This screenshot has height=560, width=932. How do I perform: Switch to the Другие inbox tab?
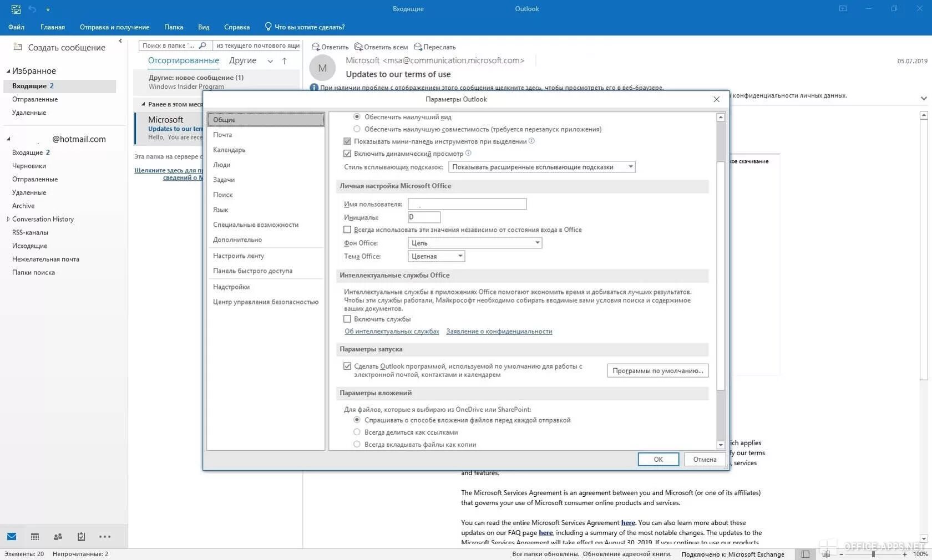(x=242, y=60)
